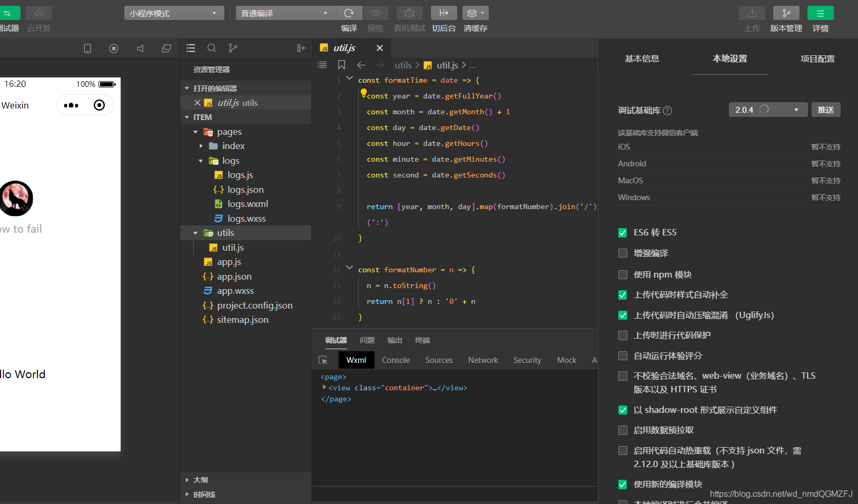The width and height of the screenshot is (858, 504).
Task: Expand view container node in Wxml
Action: click(324, 387)
